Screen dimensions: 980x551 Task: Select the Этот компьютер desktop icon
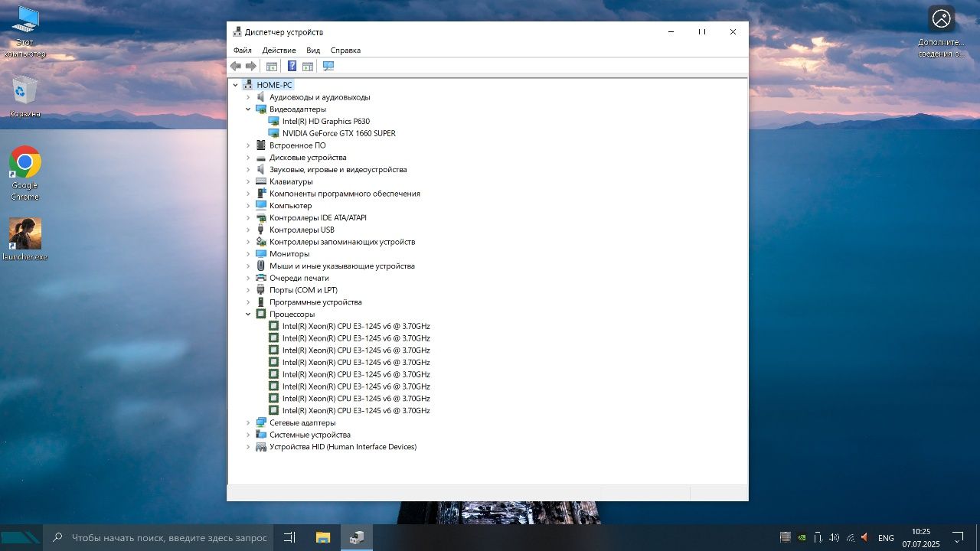(24, 31)
